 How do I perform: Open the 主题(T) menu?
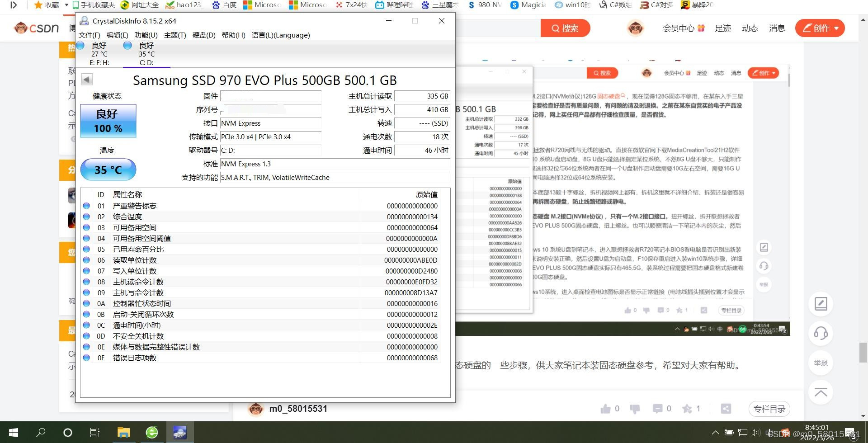tap(175, 35)
